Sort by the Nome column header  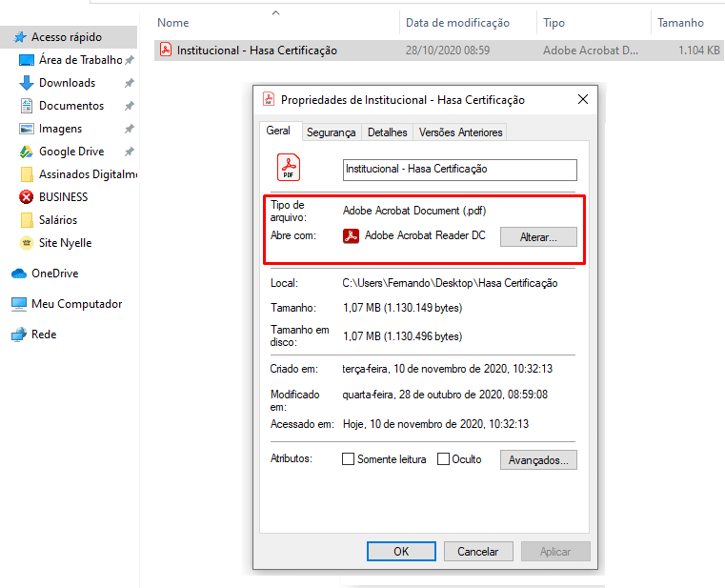coord(173,23)
